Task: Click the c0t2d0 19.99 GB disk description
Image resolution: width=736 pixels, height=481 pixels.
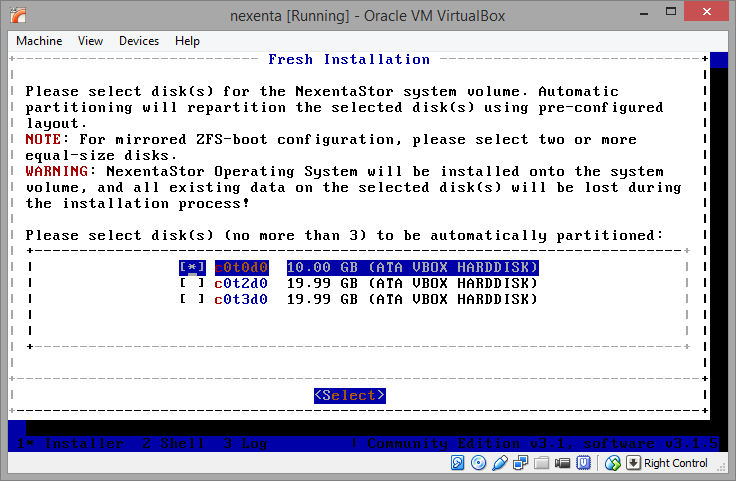Action: click(413, 283)
